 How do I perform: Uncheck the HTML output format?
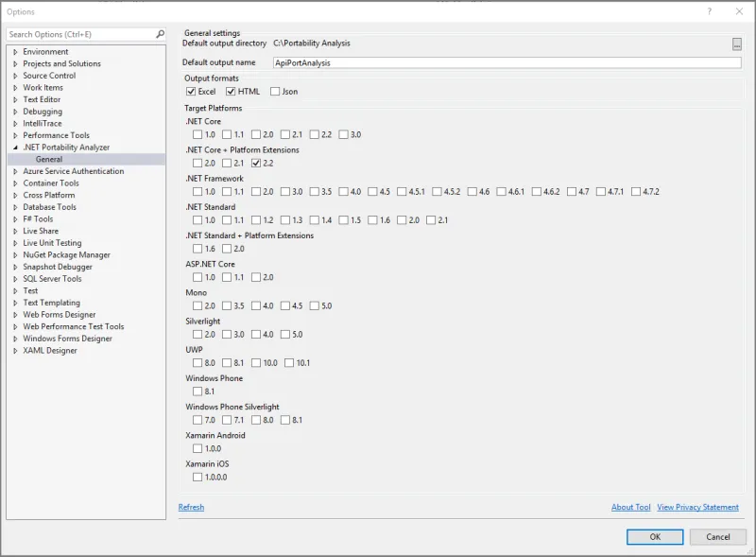(230, 92)
